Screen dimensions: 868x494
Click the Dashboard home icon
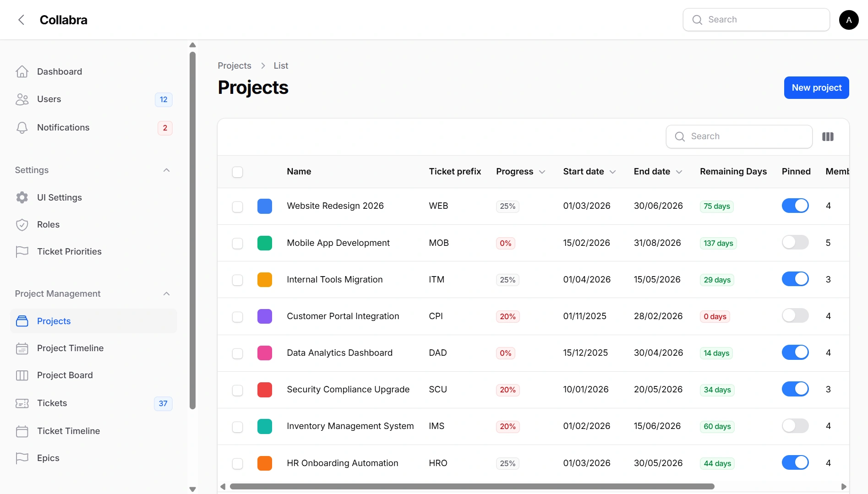coord(22,71)
